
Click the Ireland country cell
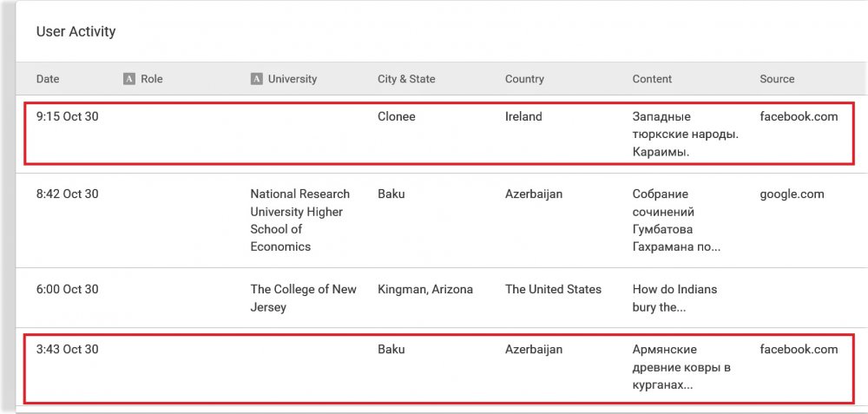(x=523, y=116)
